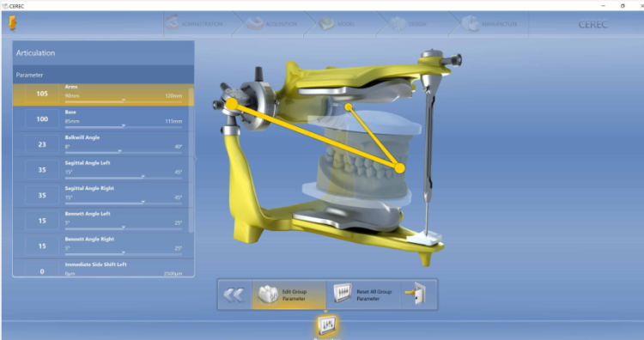Image resolution: width=644 pixels, height=340 pixels.
Task: Click the orange down-arrow system menu icon
Action: [12, 23]
